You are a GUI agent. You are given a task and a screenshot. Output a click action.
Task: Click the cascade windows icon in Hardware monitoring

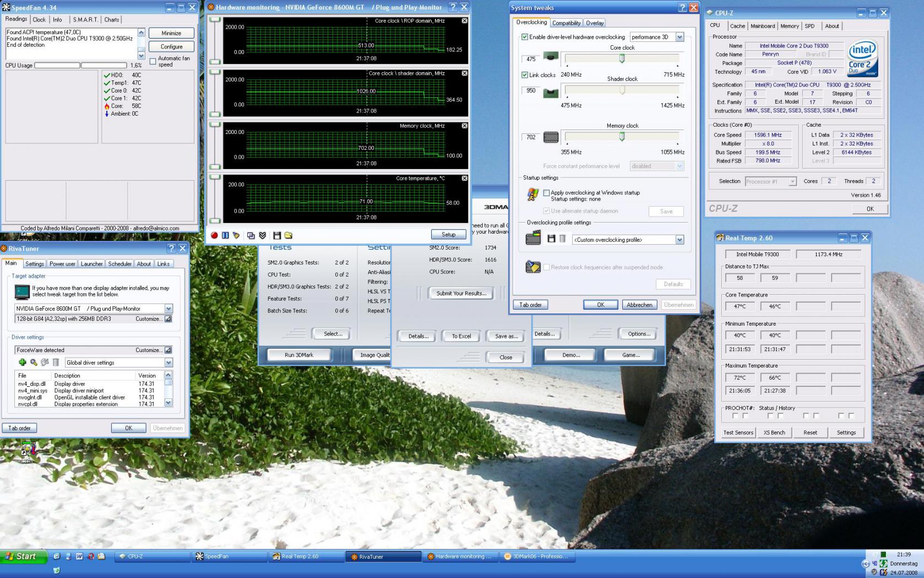[x=251, y=235]
